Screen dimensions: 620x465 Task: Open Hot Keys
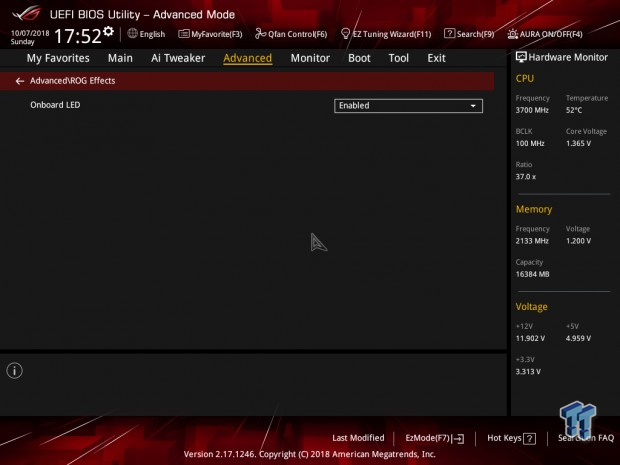point(511,438)
